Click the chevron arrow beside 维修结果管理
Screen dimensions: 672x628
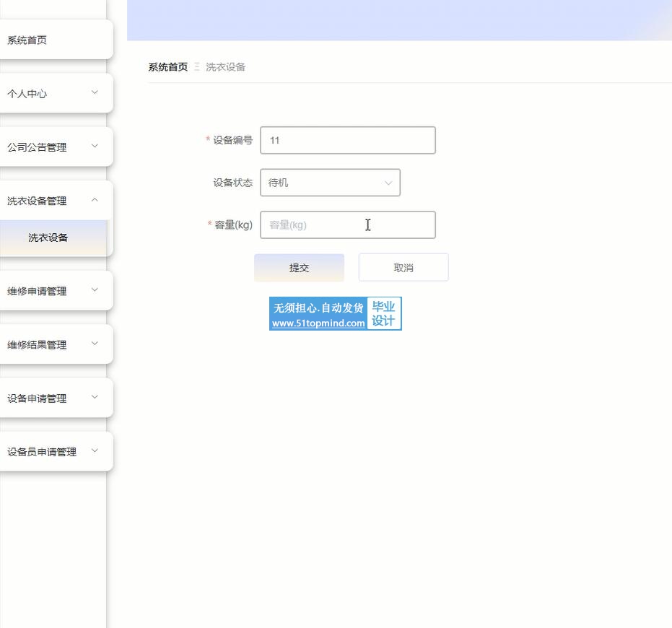click(95, 344)
